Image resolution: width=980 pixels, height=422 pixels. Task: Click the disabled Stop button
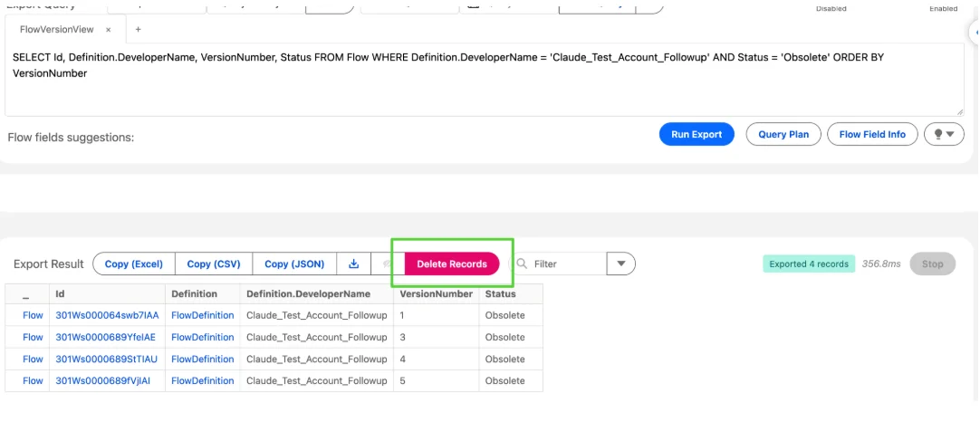[933, 264]
